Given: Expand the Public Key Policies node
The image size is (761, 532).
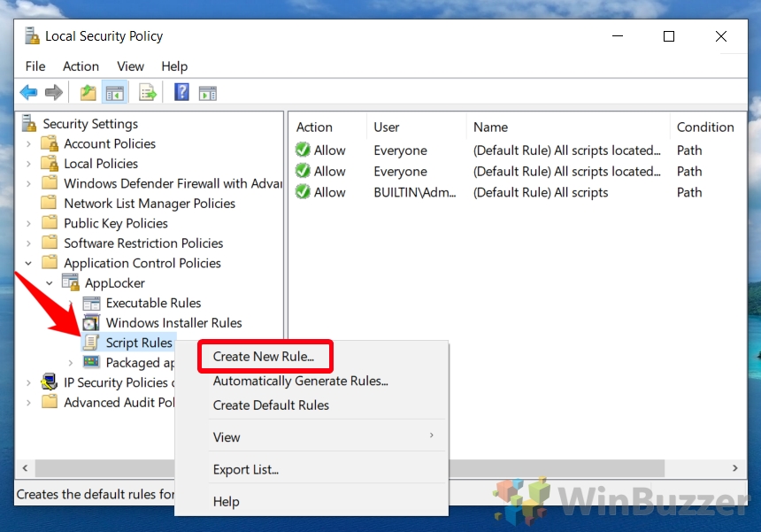Looking at the screenshot, I should (28, 224).
